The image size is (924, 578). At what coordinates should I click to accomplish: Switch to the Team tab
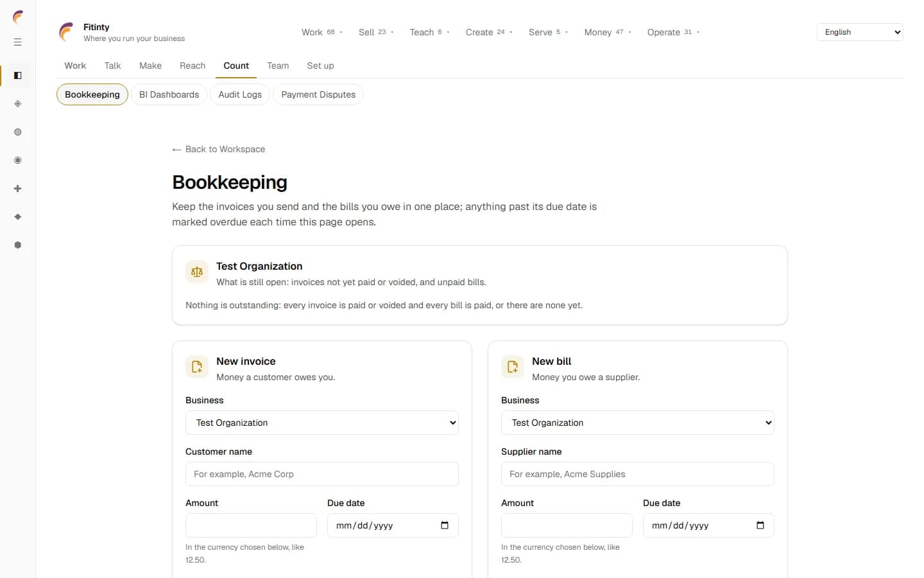(278, 66)
